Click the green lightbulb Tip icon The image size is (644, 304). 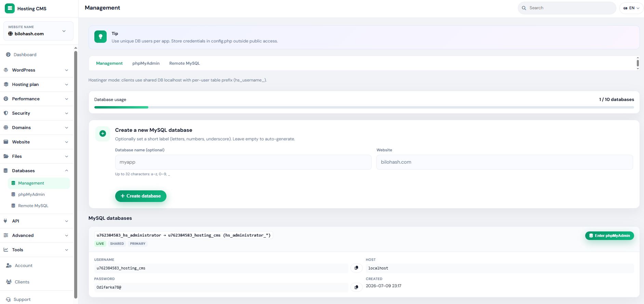coord(100,37)
